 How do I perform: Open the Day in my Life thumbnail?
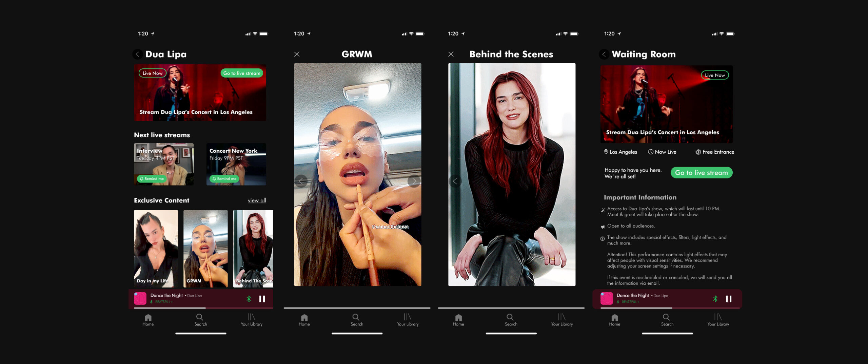point(156,249)
